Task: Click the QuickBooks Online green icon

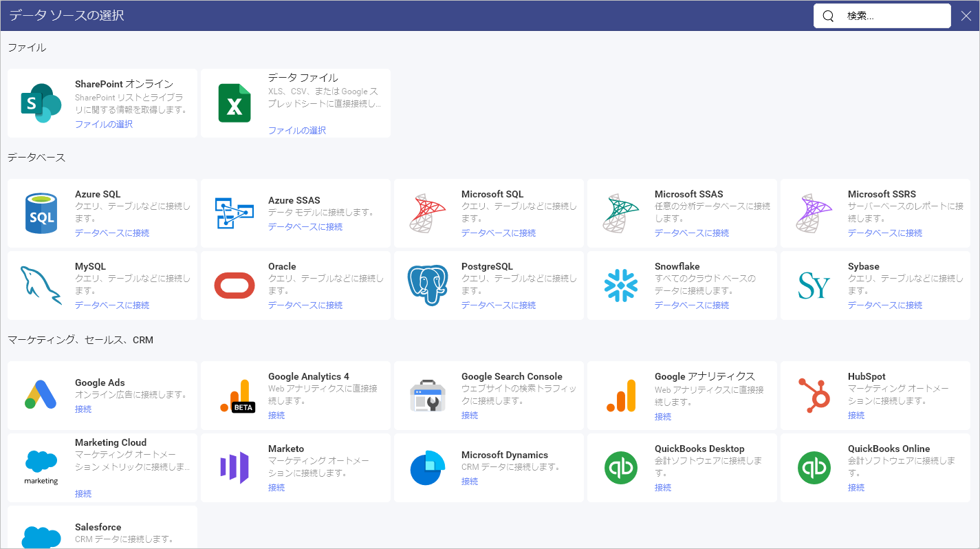Action: (x=814, y=468)
